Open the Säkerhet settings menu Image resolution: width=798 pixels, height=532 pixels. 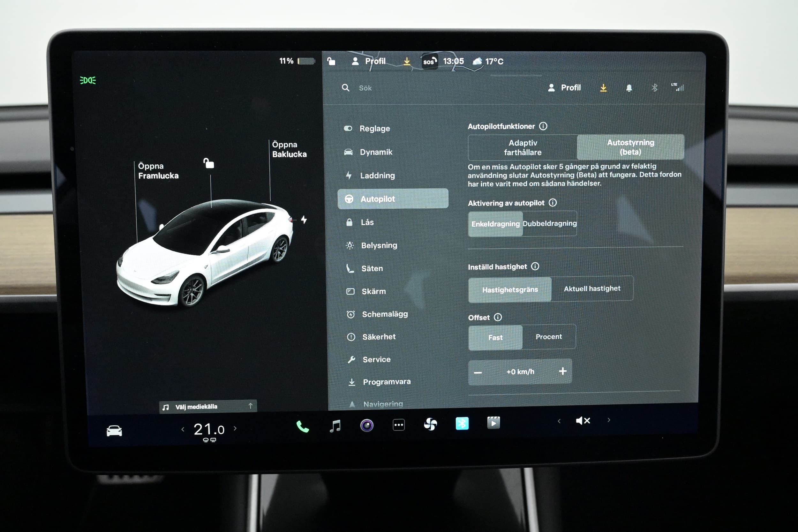tap(371, 337)
